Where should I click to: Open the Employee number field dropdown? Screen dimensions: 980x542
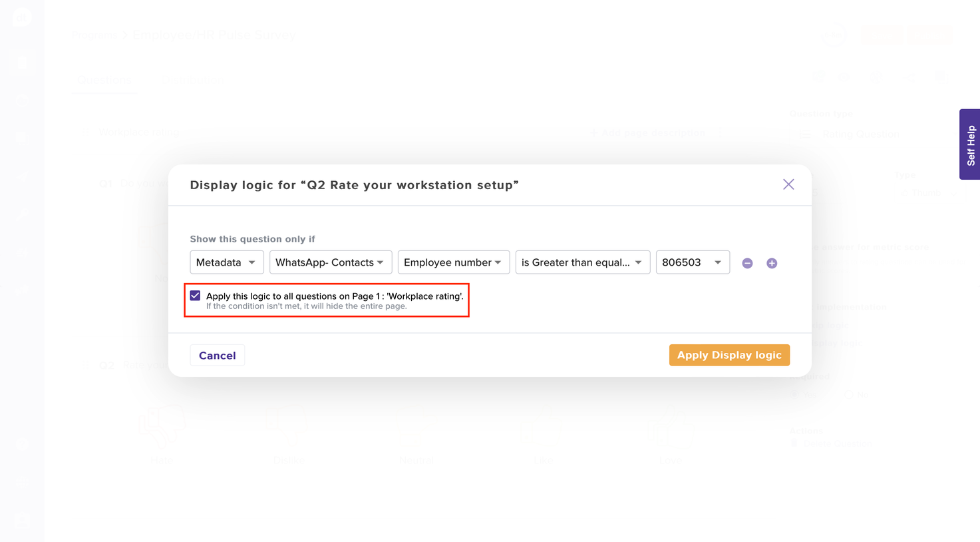click(453, 262)
